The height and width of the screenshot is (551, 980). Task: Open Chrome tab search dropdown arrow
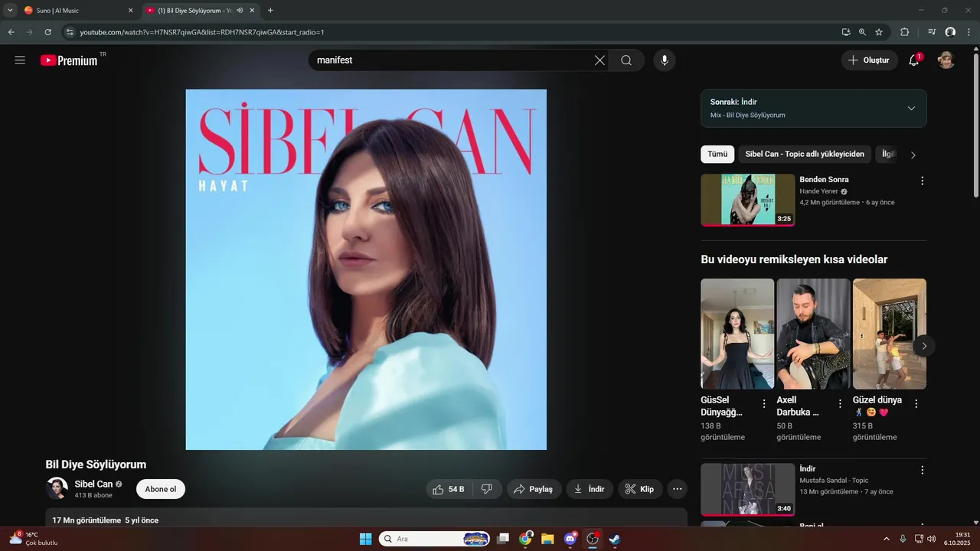point(10,10)
